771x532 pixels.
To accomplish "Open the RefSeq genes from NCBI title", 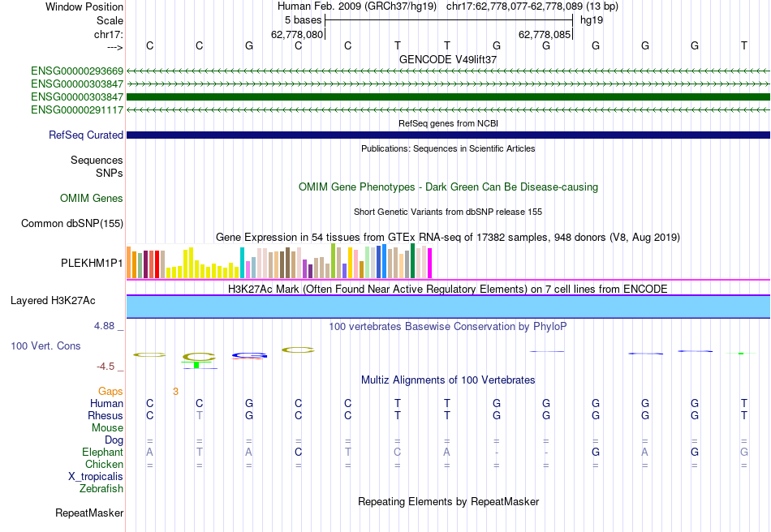I will pos(448,124).
